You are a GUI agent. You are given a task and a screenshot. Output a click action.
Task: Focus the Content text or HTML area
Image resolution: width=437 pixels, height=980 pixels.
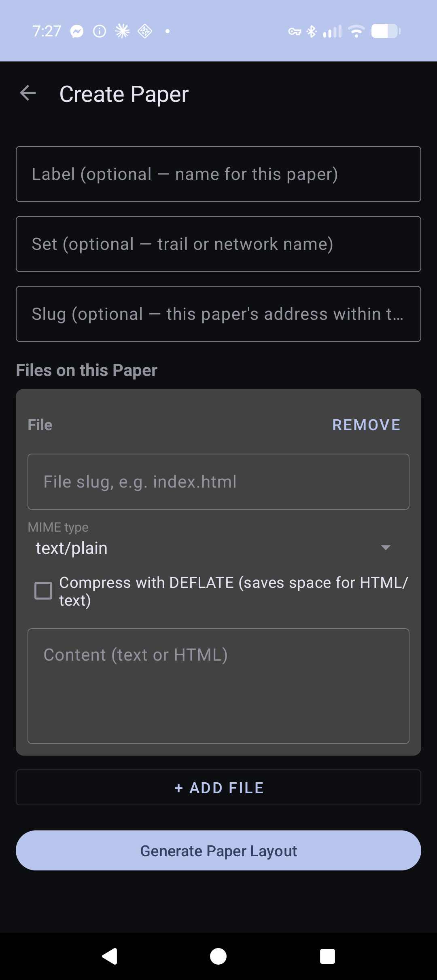pyautogui.click(x=218, y=686)
